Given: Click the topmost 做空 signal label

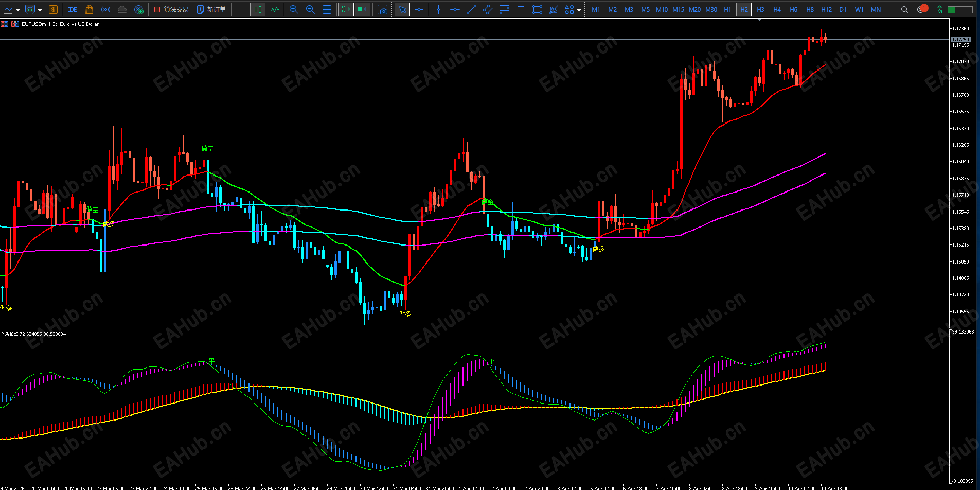Looking at the screenshot, I should [x=207, y=148].
